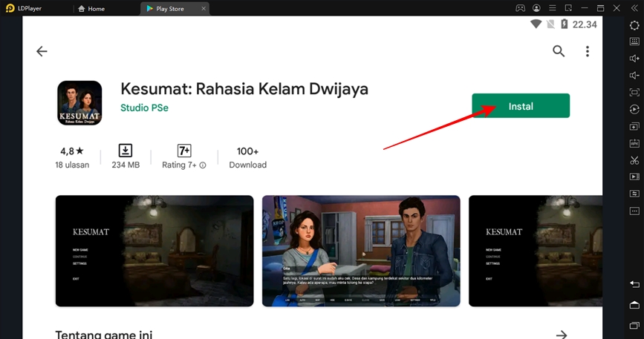Open user account icon in title bar
Screen dimensions: 644x339
(x=536, y=8)
